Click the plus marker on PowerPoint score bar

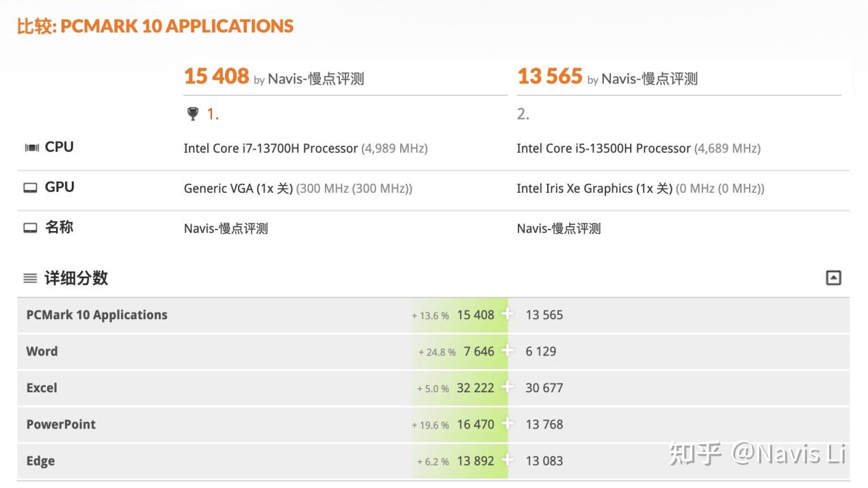click(507, 424)
